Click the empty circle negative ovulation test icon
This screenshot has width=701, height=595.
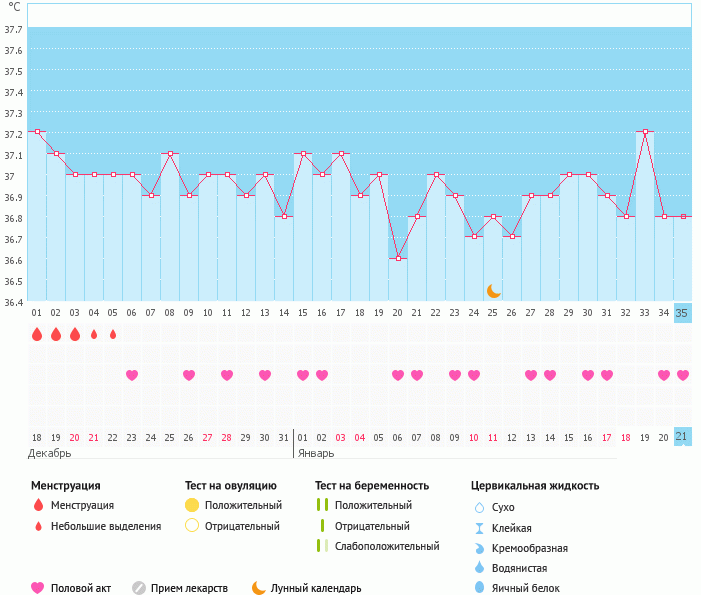coord(192,525)
